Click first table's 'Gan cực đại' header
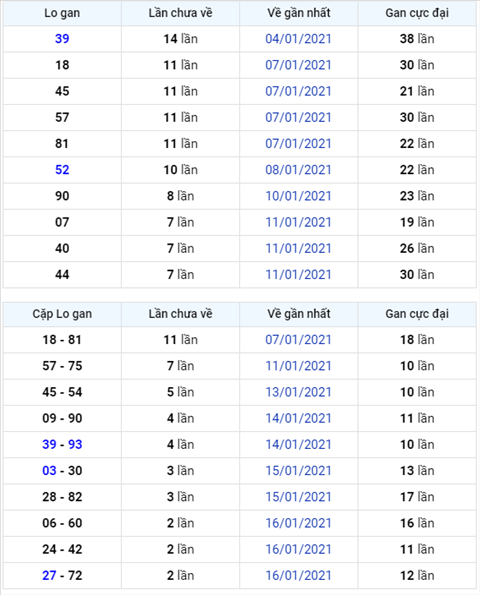This screenshot has width=480, height=595. pos(417,13)
